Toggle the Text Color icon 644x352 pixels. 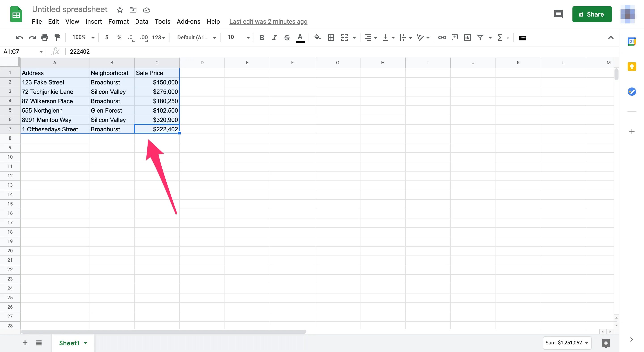tap(300, 38)
